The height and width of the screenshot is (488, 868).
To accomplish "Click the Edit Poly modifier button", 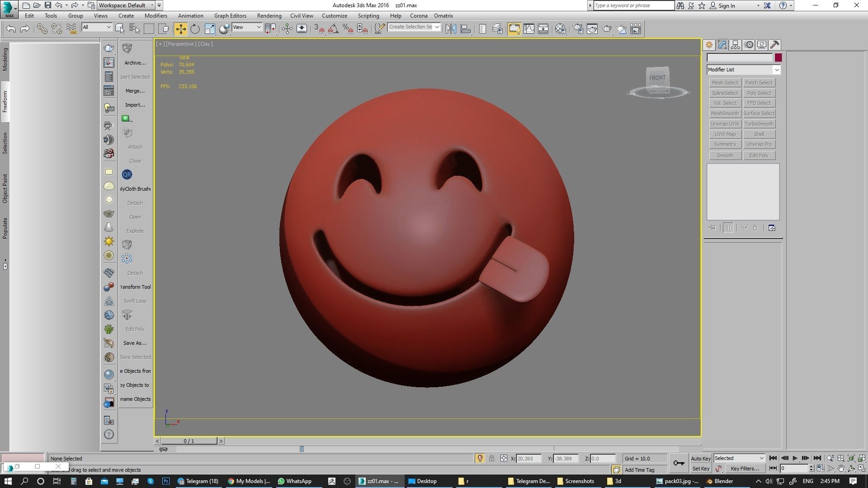I will (759, 155).
